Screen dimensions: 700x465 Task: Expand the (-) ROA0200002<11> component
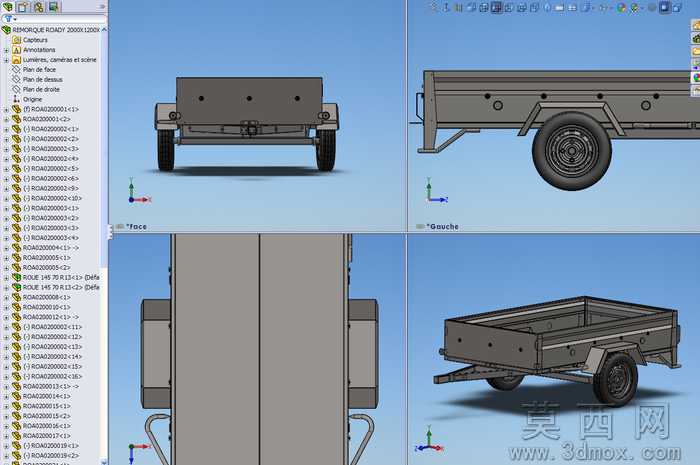(x=6, y=327)
